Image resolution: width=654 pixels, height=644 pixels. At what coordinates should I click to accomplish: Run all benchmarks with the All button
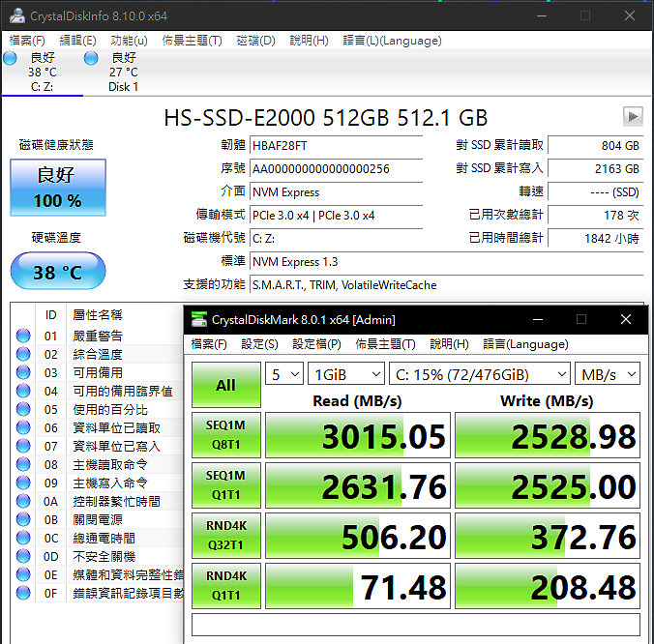[x=226, y=385]
